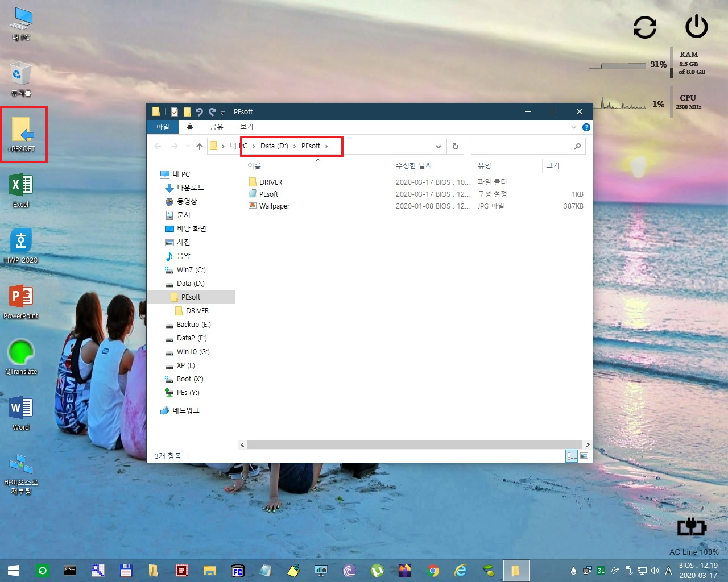Open the 내 PC desktop icon
Viewport: 728px width, 582px height.
(21, 24)
